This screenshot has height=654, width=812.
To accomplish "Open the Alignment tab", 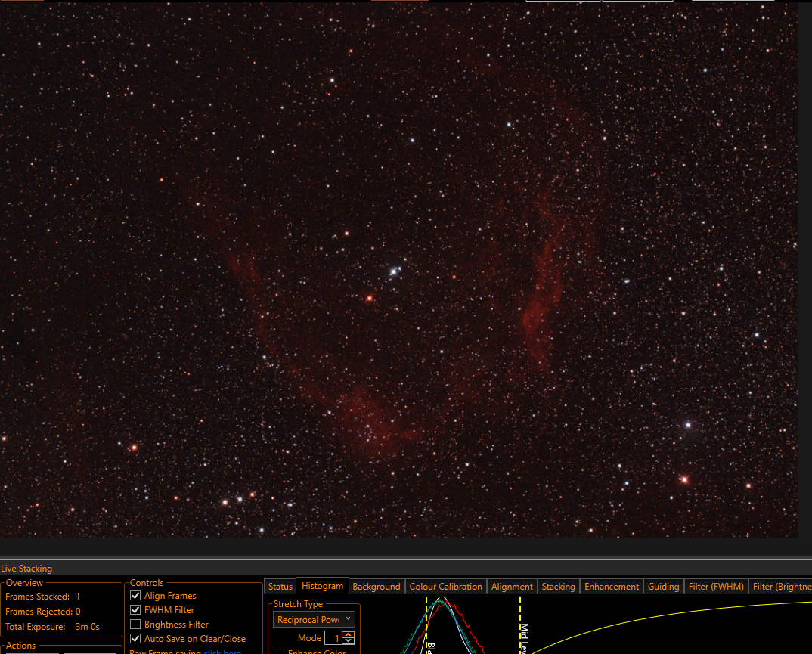I will [512, 586].
